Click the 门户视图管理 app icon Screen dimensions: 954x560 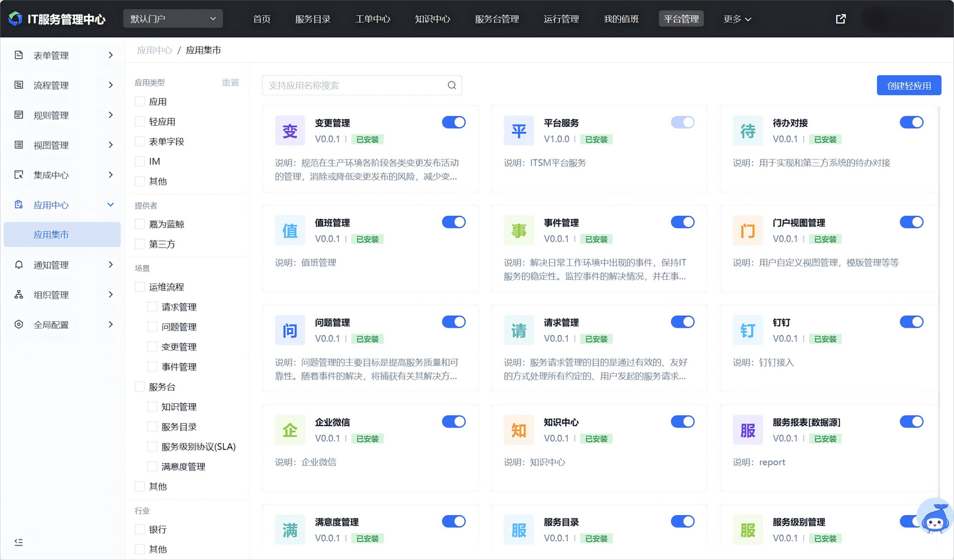(748, 230)
